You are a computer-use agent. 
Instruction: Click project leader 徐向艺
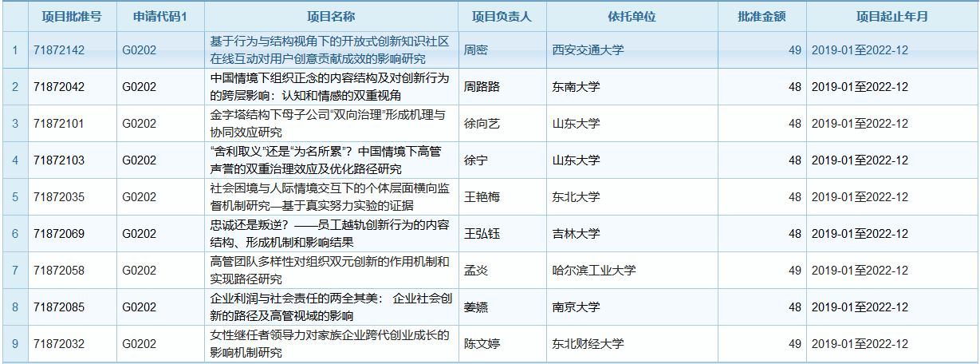[482, 124]
